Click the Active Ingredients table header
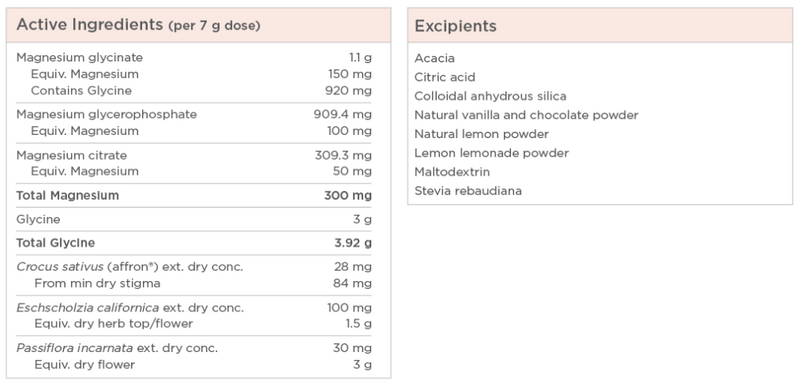This screenshot has height=388, width=800. [198, 25]
